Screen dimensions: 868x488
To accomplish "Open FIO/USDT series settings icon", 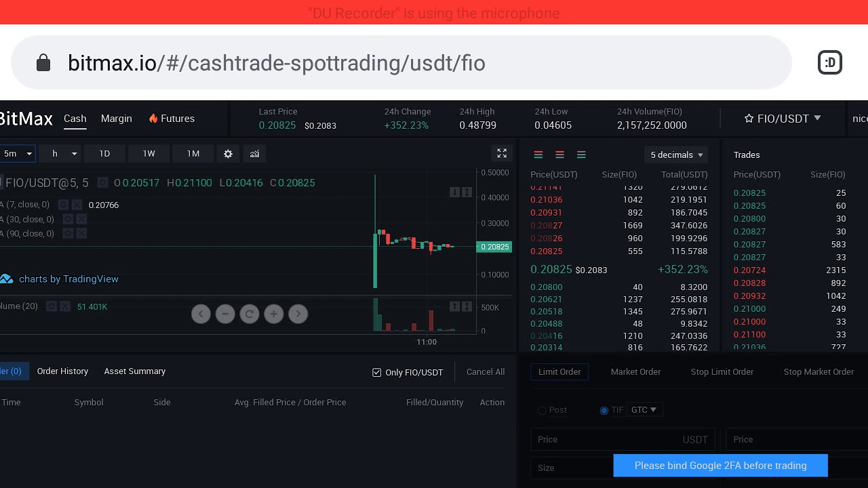I will 102,182.
